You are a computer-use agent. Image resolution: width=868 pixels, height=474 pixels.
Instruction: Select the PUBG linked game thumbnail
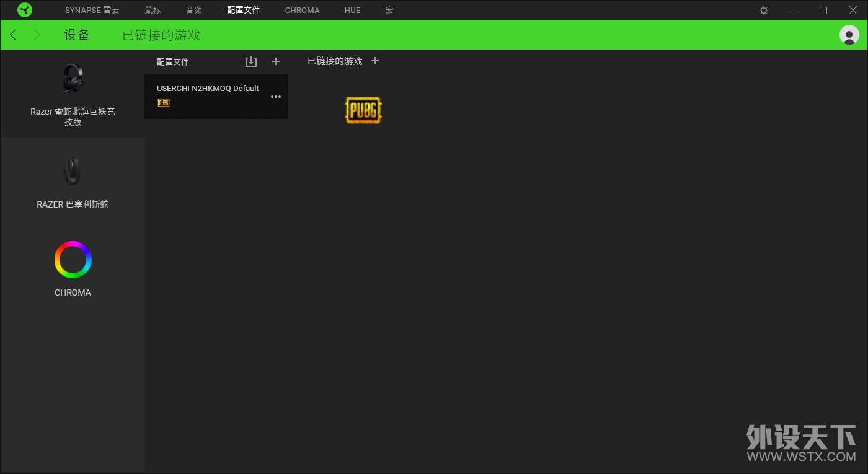pos(363,110)
